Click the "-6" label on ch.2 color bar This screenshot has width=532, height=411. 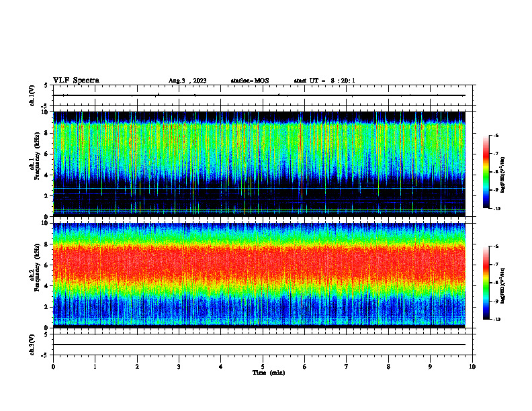click(496, 246)
